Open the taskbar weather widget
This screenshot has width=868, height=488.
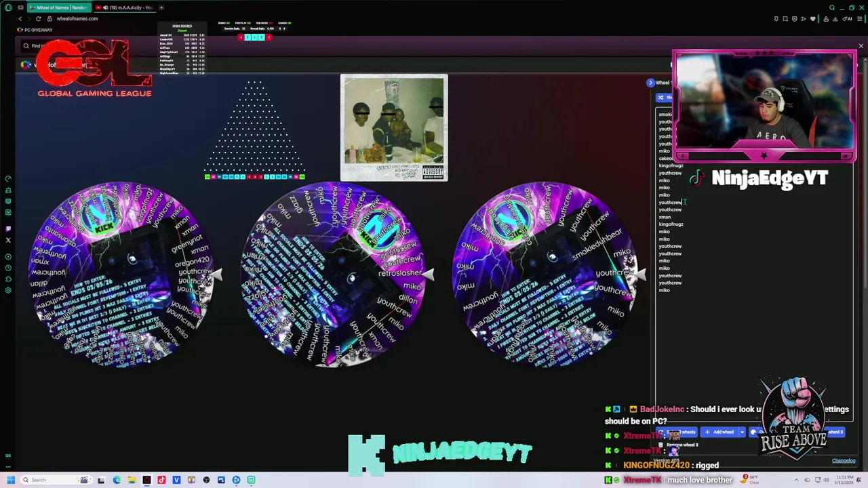click(749, 480)
